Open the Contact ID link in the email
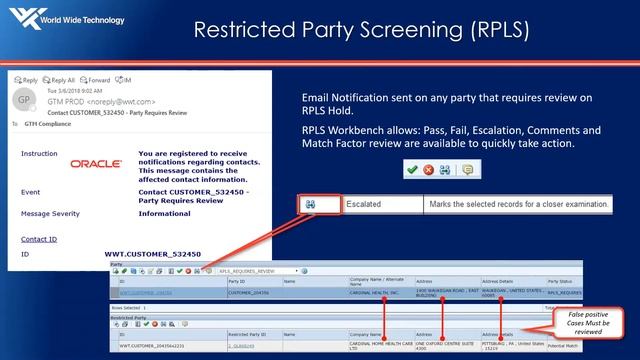The width and height of the screenshot is (640, 360). (39, 239)
